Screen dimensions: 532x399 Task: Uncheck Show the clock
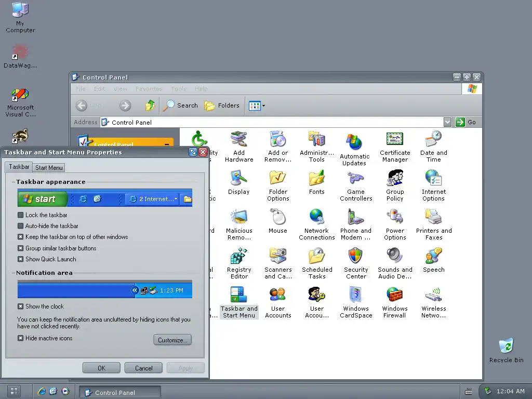21,307
